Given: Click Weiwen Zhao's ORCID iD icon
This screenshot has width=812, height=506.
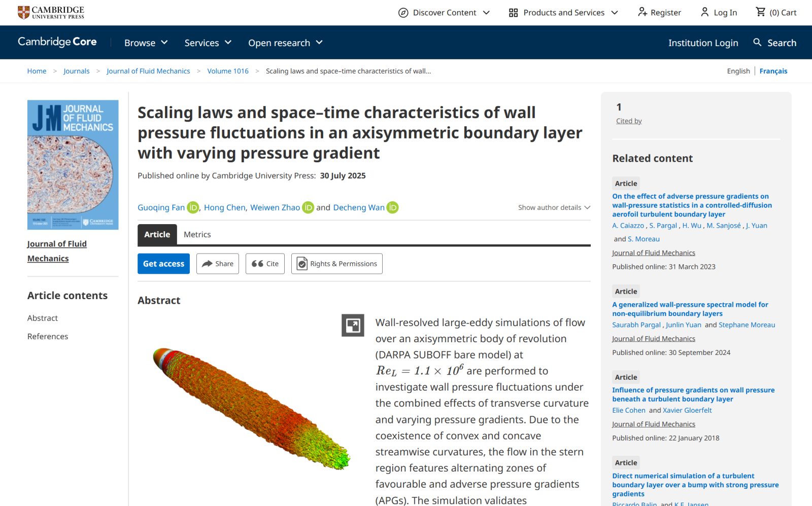Looking at the screenshot, I should pos(308,207).
